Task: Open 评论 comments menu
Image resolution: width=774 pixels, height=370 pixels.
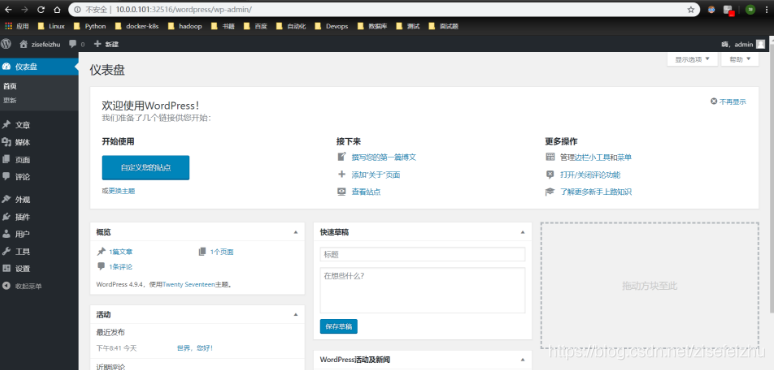Action: (x=39, y=177)
